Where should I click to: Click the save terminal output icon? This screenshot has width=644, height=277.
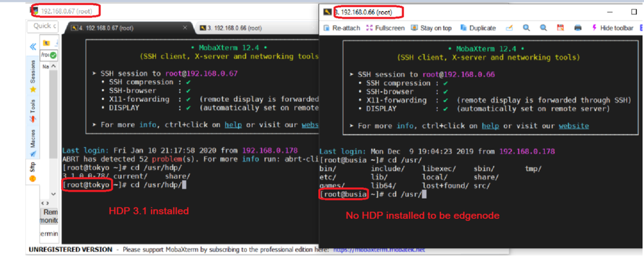coord(560,28)
